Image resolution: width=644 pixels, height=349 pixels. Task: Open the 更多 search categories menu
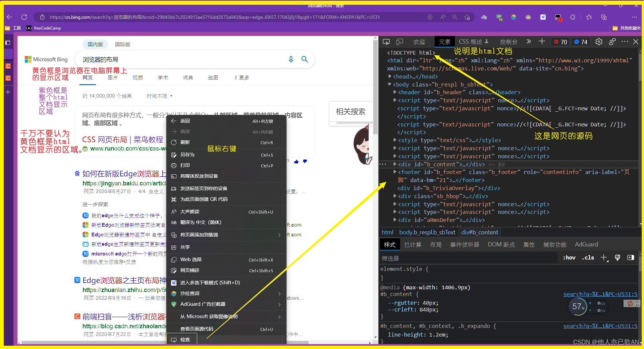point(242,77)
